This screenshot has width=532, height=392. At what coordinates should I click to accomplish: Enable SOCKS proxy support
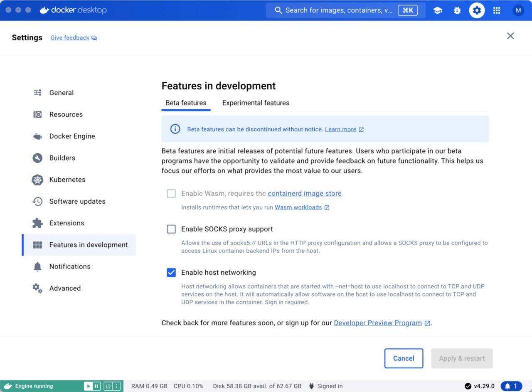tap(171, 229)
